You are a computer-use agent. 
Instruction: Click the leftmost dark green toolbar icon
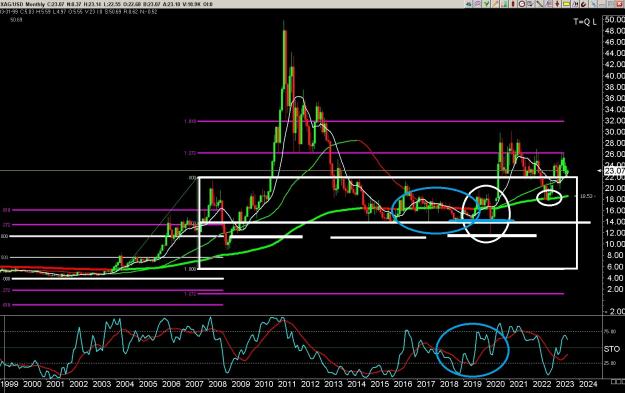click(468, 4)
